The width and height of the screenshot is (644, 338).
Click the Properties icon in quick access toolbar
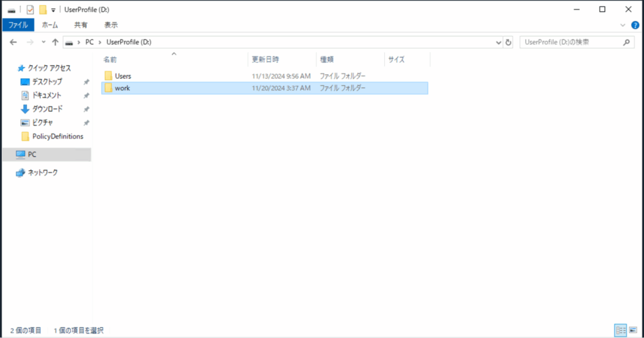[30, 9]
